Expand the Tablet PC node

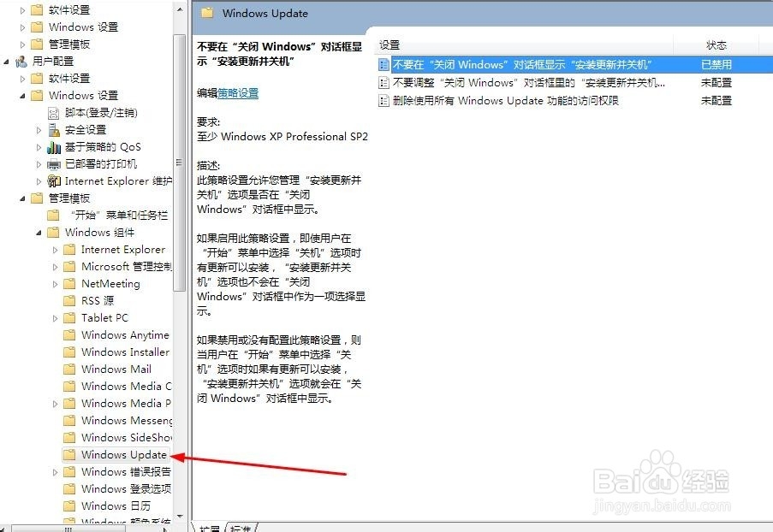click(x=55, y=318)
